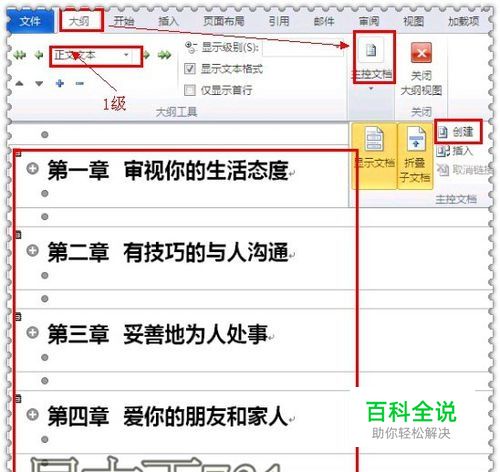
Task: Select the body bullet directly below 第四章 heading
Action: click(45, 440)
